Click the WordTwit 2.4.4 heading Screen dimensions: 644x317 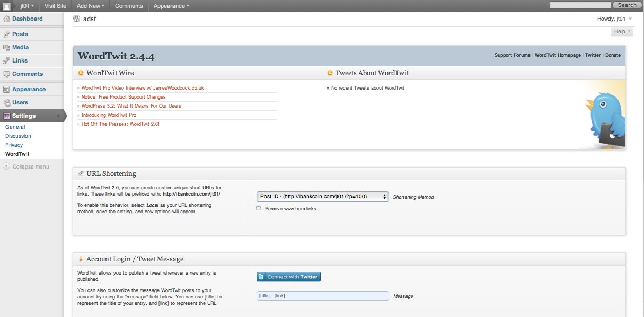tap(116, 56)
